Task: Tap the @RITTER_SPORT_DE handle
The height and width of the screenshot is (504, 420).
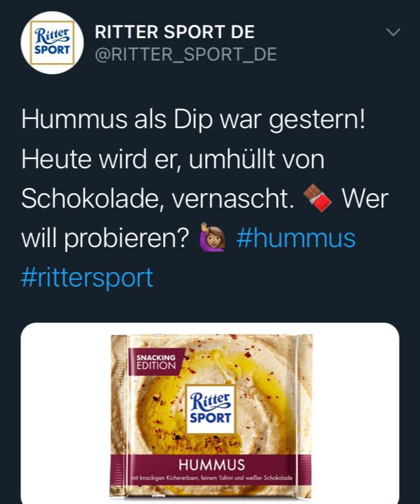Action: point(186,54)
